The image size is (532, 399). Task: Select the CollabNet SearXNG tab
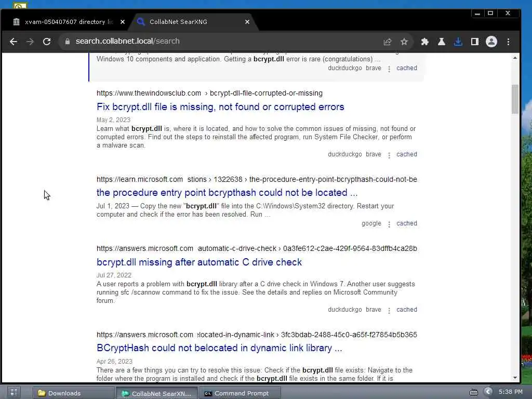pyautogui.click(x=193, y=22)
